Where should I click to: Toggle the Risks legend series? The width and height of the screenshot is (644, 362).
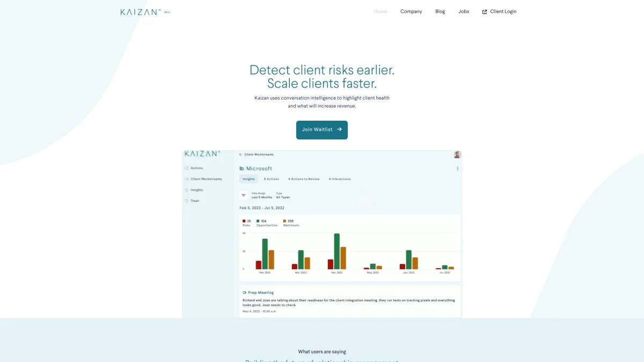246,223
